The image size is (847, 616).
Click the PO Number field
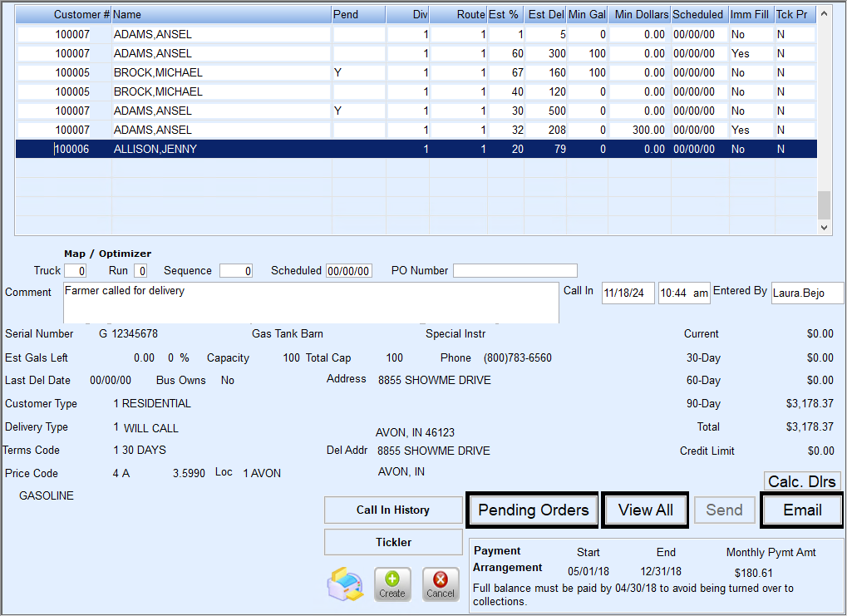coord(515,271)
